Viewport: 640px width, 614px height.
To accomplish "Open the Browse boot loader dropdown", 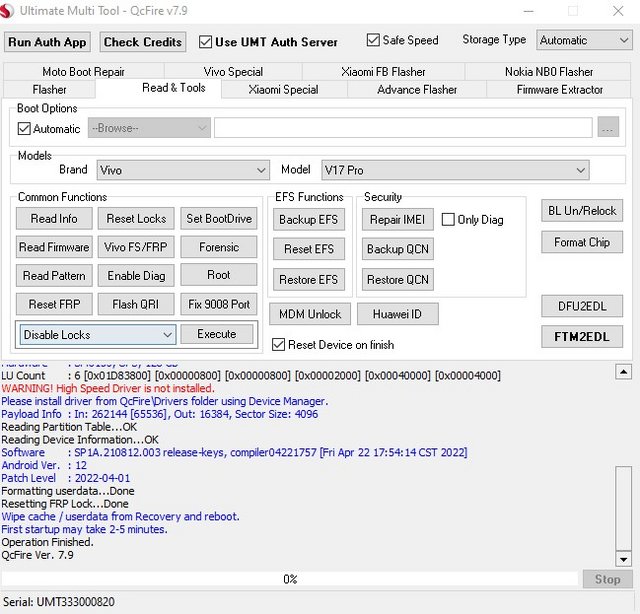I will point(149,128).
